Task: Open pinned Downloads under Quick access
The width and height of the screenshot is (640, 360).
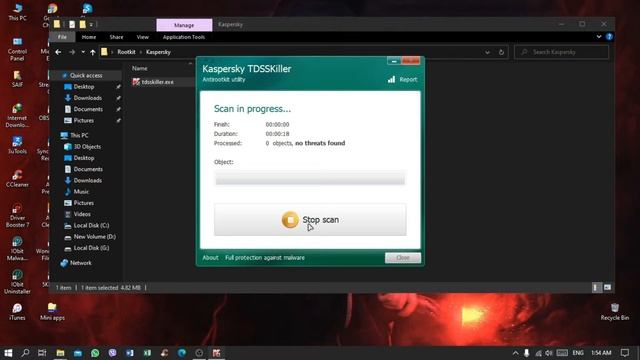Action: click(87, 98)
